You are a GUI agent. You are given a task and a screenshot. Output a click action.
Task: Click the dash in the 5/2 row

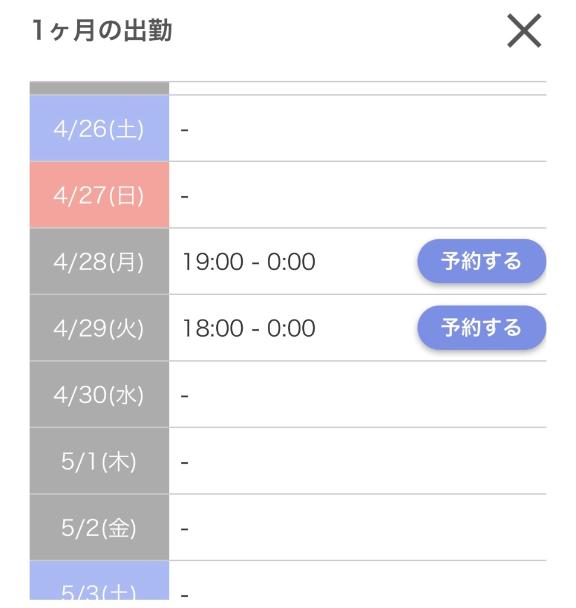tap(185, 529)
